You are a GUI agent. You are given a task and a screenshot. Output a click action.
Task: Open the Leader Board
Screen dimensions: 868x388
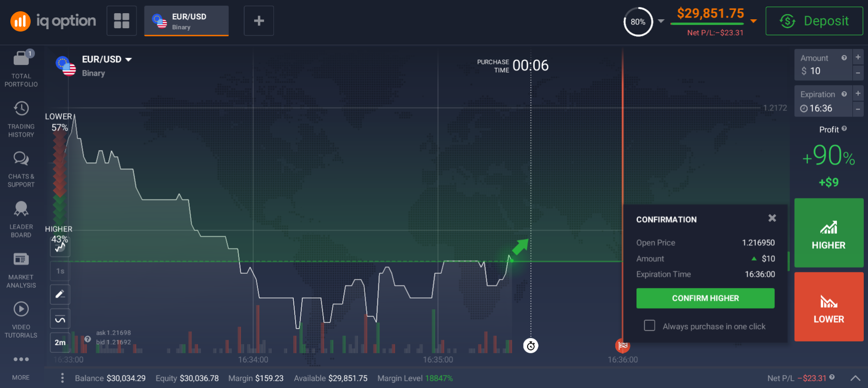tap(21, 220)
